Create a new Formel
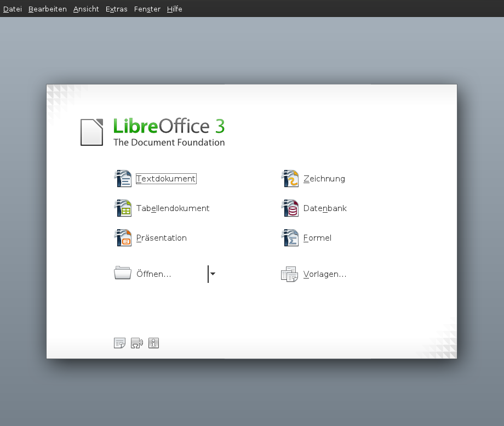This screenshot has height=426, width=504. coord(317,238)
